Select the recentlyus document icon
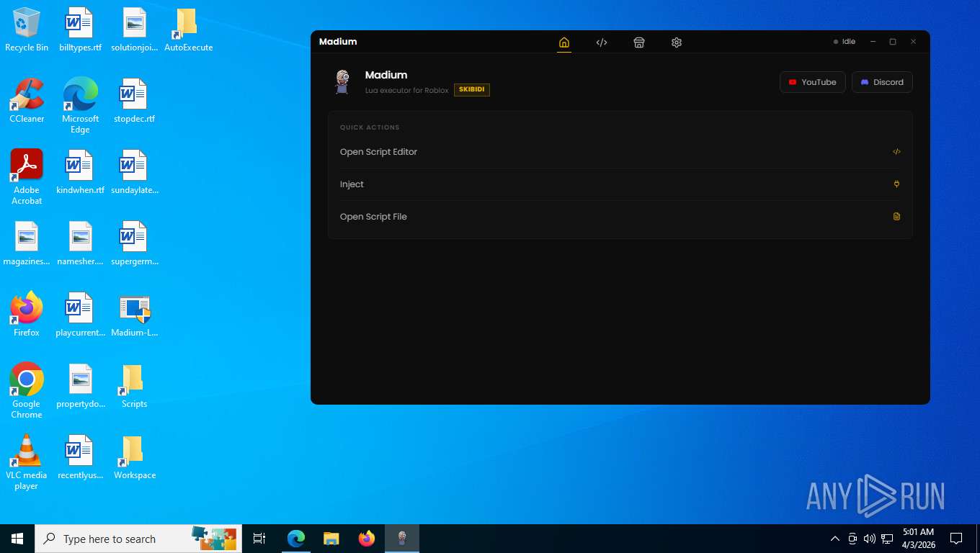The height and width of the screenshot is (553, 980). coord(80,457)
